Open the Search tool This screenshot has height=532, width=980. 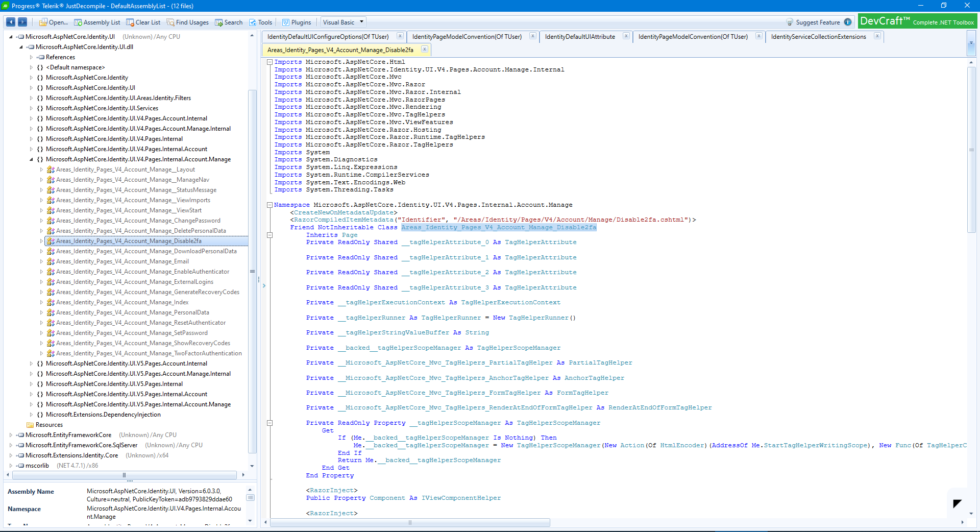click(x=229, y=22)
